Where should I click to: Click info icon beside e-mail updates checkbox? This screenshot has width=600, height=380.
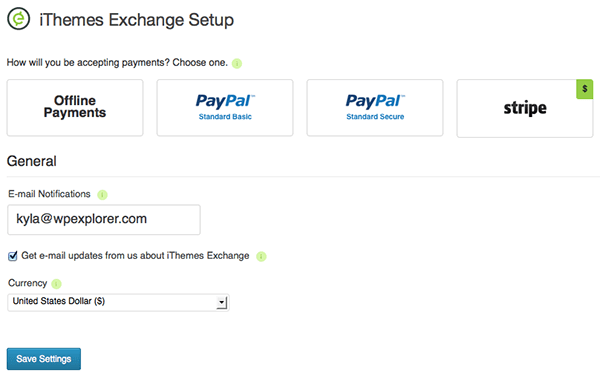click(261, 256)
